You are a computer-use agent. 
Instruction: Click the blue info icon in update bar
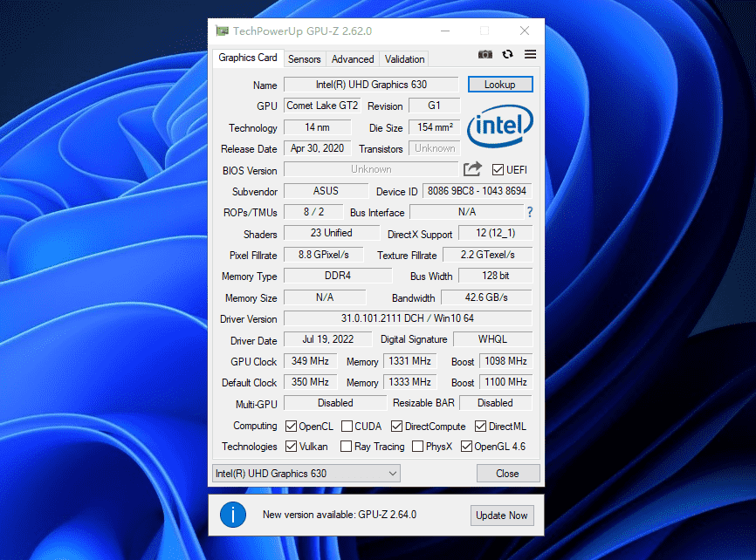[x=232, y=515]
